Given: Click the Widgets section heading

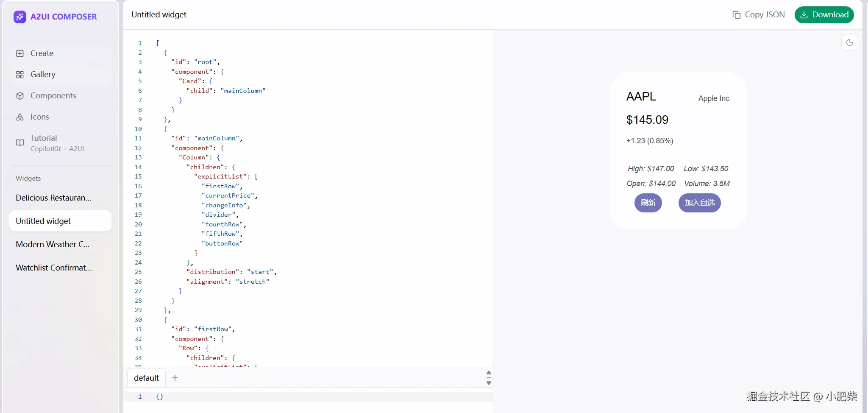Looking at the screenshot, I should (x=28, y=179).
